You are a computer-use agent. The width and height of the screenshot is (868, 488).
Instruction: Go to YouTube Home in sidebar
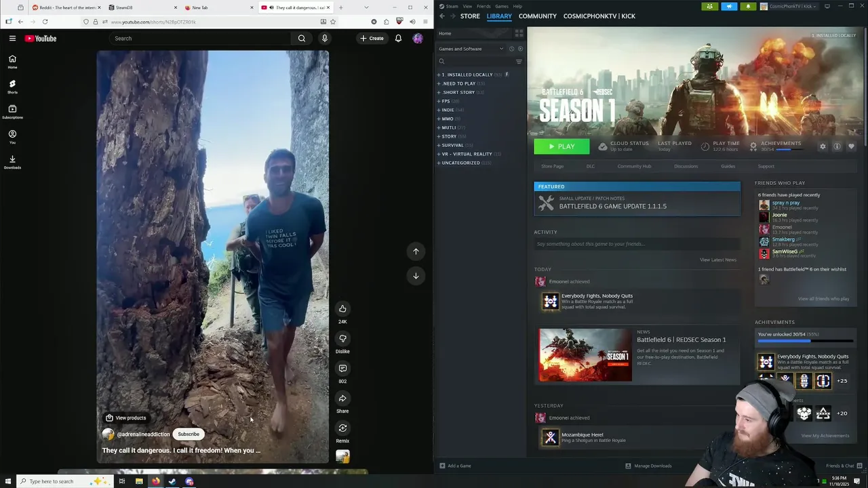[x=12, y=62]
